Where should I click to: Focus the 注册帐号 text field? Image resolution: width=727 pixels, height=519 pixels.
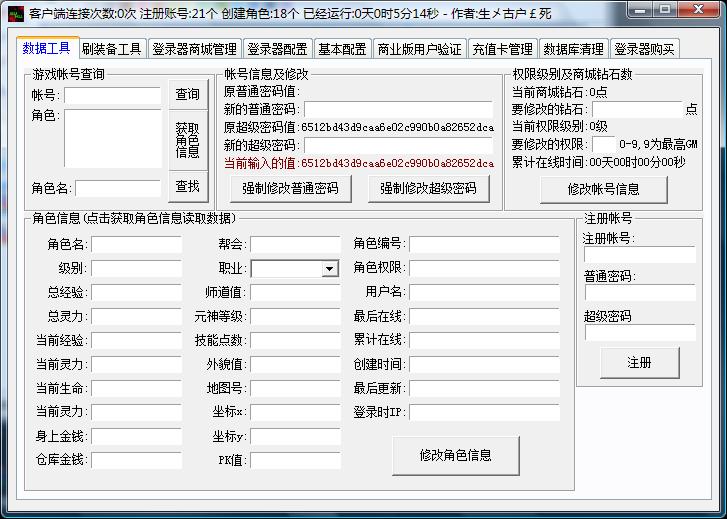[x=639, y=255]
